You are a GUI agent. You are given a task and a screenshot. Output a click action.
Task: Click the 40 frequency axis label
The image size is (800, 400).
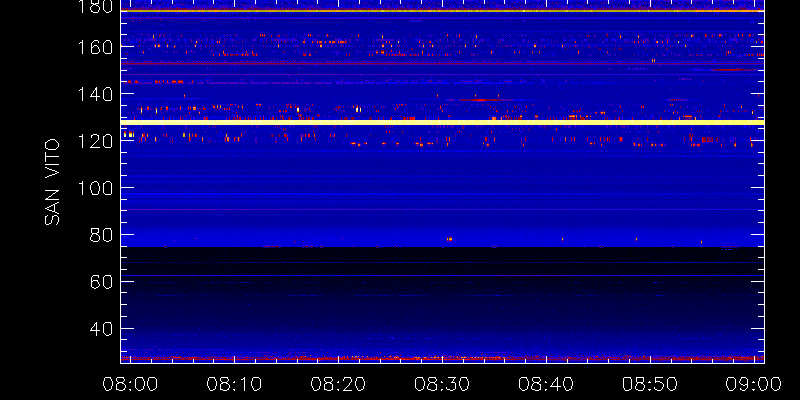[x=102, y=329]
